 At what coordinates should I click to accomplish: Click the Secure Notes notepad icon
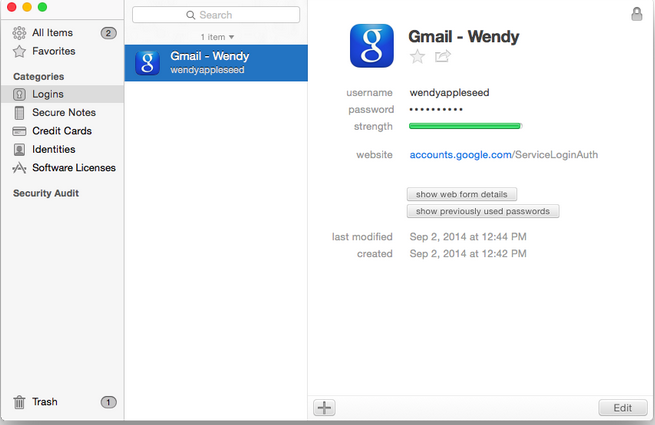19,113
